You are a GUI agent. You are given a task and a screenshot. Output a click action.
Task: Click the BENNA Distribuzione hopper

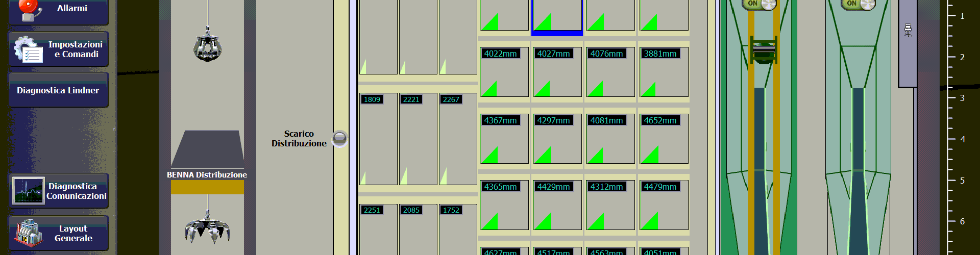(207, 149)
